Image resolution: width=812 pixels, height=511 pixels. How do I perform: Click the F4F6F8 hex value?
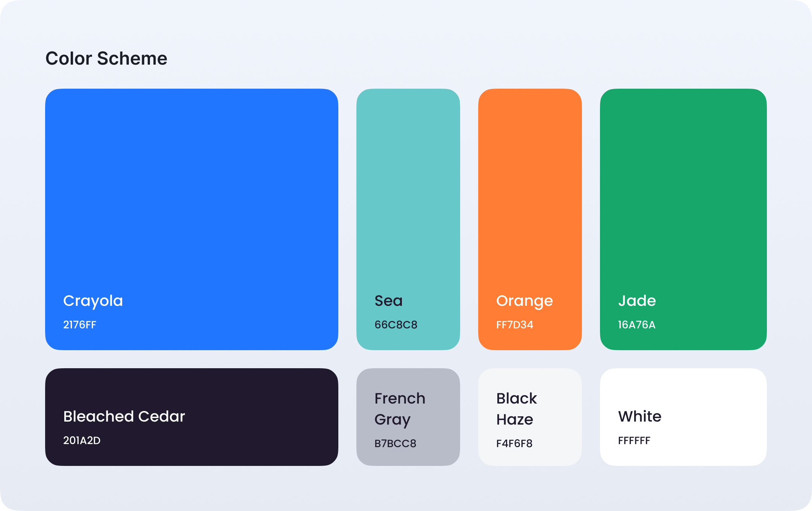(514, 443)
